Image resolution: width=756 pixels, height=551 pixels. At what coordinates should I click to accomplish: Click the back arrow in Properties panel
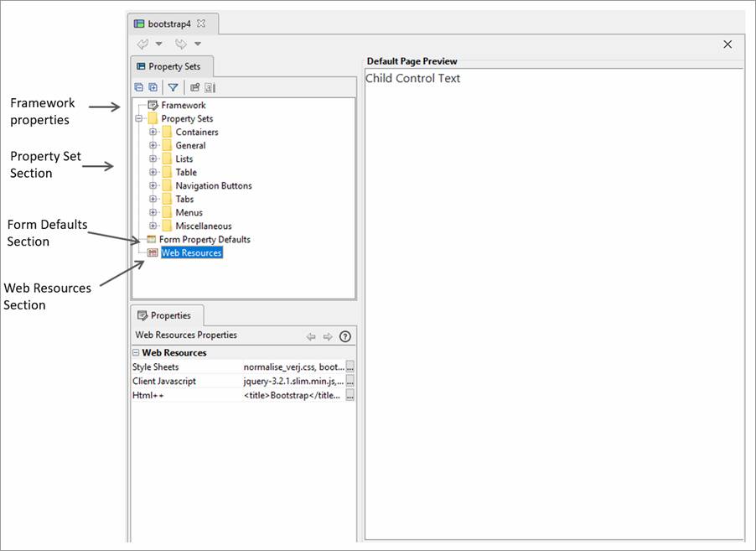click(311, 336)
